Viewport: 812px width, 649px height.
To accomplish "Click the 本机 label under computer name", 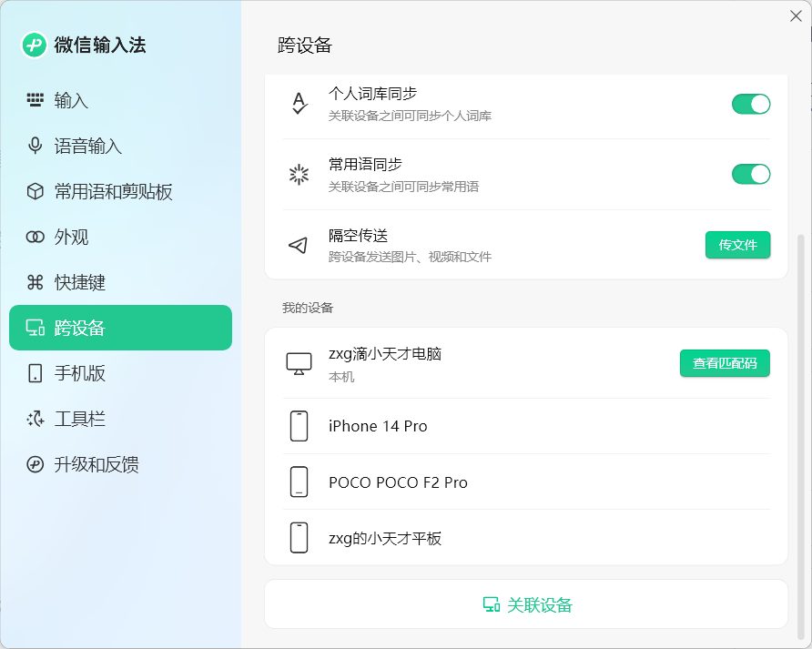I will coord(341,377).
